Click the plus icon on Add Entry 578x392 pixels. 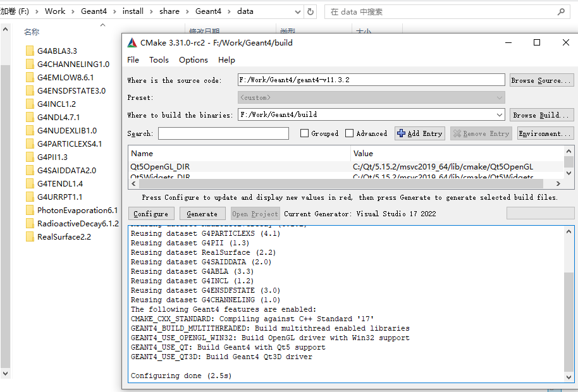[x=403, y=133]
